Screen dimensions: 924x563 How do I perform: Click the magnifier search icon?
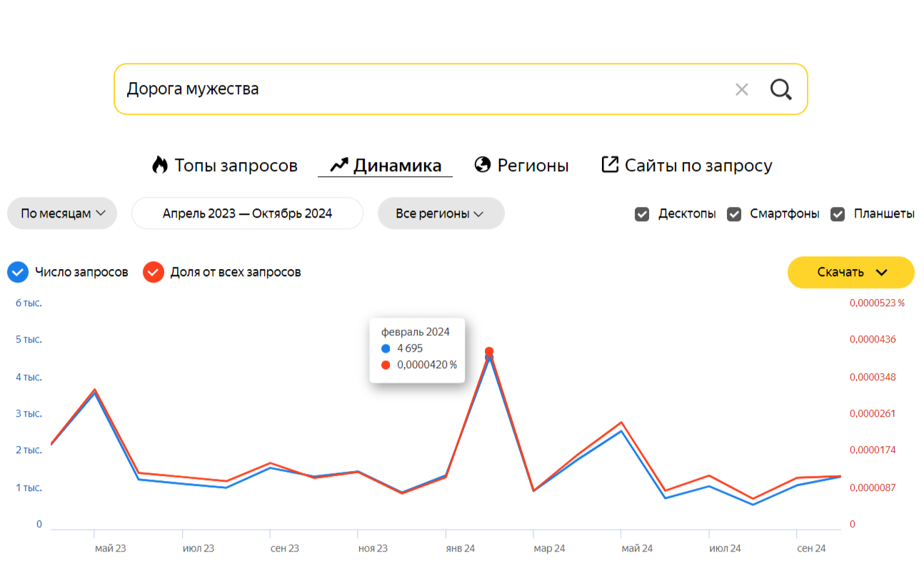[781, 89]
